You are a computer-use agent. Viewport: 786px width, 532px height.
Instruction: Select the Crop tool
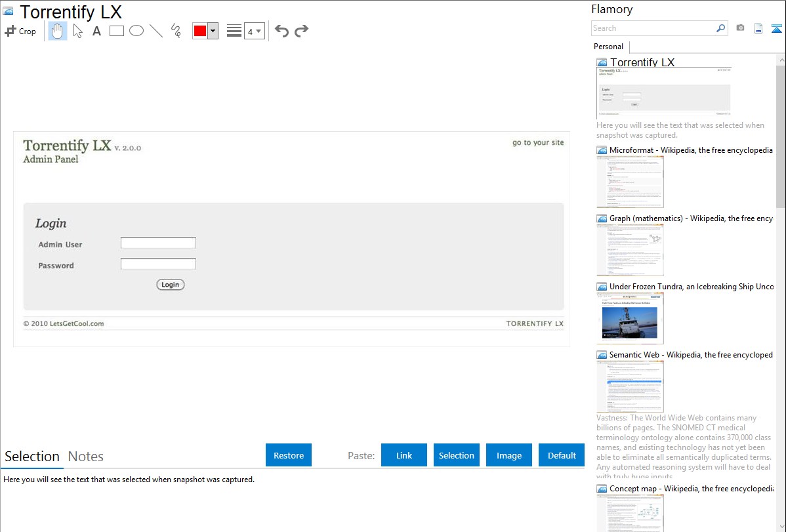click(x=20, y=31)
